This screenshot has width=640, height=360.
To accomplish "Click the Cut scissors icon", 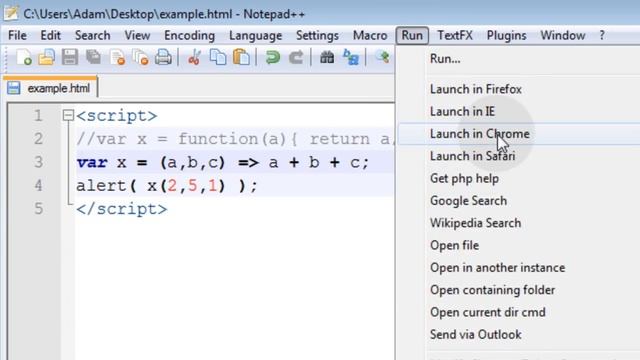I will [194, 58].
